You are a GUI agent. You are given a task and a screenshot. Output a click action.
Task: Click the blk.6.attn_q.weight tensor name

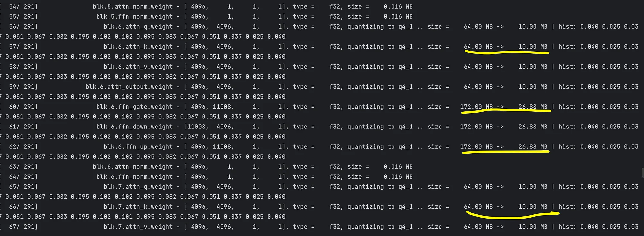pyautogui.click(x=138, y=27)
